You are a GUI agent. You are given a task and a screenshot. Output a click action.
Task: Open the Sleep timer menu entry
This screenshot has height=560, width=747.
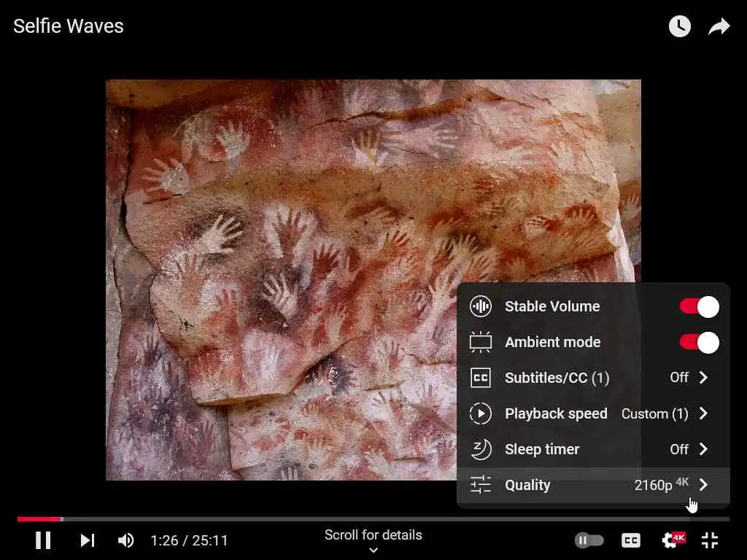pos(593,449)
